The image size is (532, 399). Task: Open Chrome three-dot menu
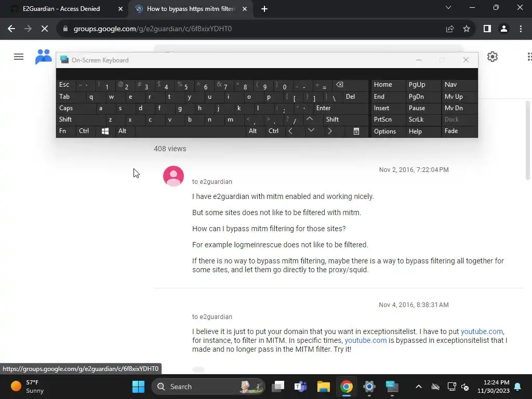click(x=521, y=29)
